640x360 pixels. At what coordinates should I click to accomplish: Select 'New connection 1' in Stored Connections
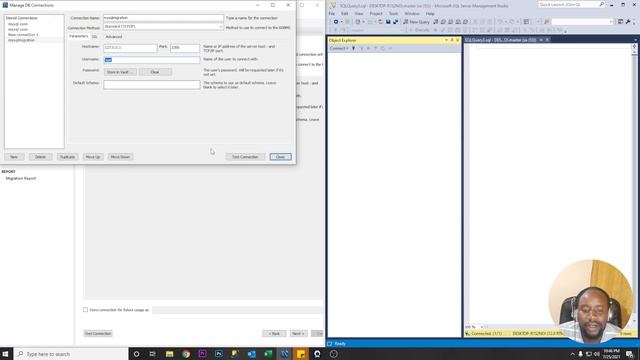pos(23,35)
